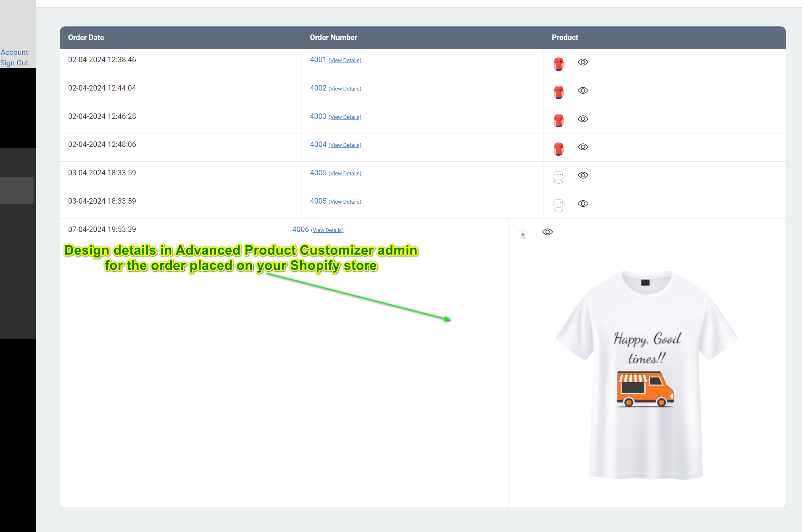This screenshot has width=802, height=532.
Task: Click View Details link for order 4006
Action: (328, 230)
